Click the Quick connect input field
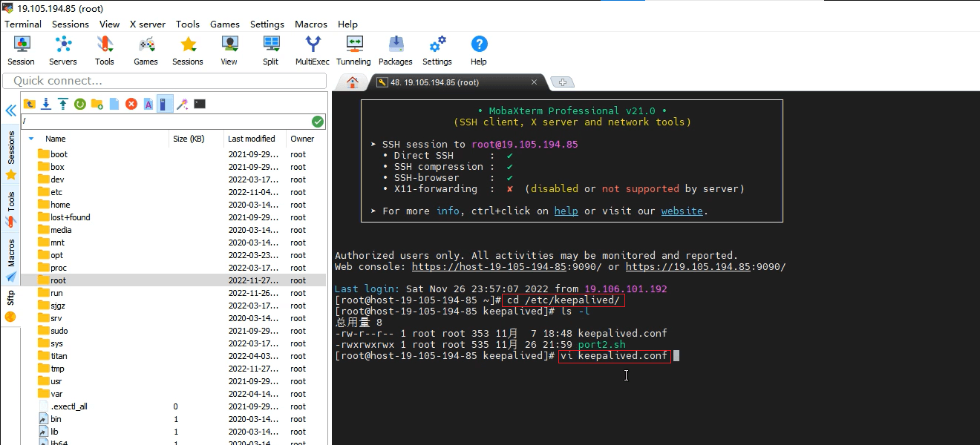This screenshot has height=445, width=980. [165, 81]
